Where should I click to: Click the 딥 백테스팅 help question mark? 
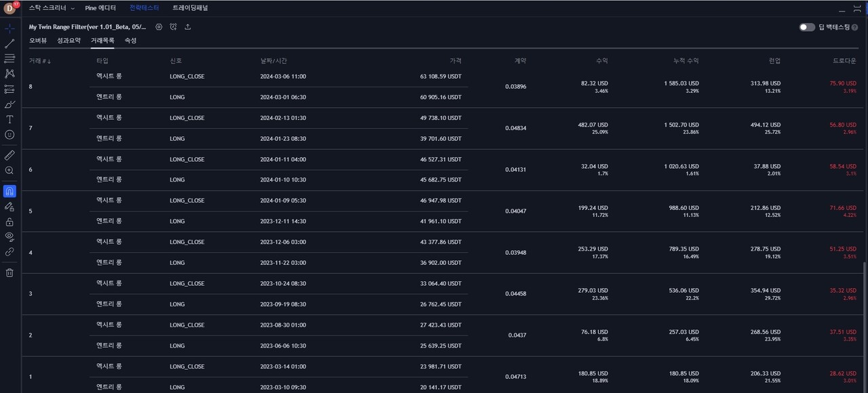click(x=854, y=27)
